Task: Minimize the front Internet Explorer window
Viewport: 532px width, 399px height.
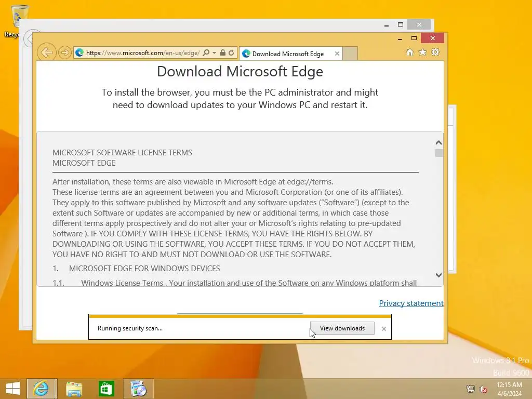Action: coord(400,38)
